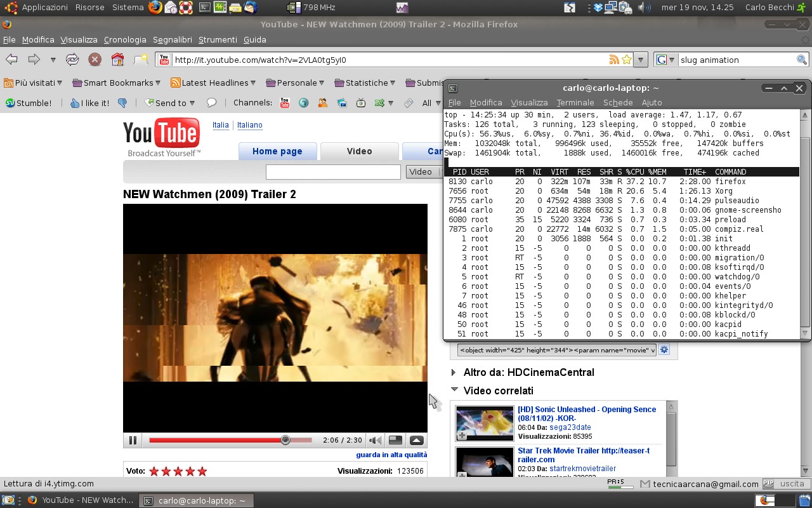
Task: Open the YouTube Video tab
Action: [x=359, y=151]
